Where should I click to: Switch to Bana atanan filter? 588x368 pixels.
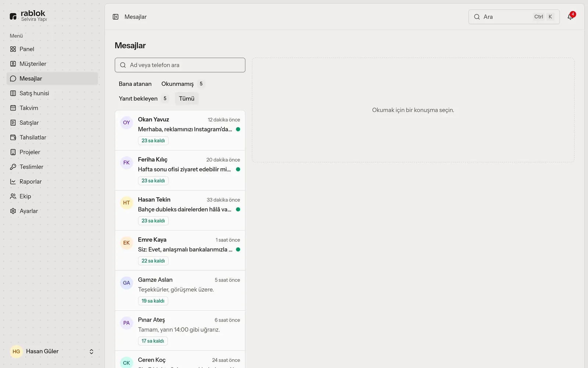pyautogui.click(x=135, y=84)
